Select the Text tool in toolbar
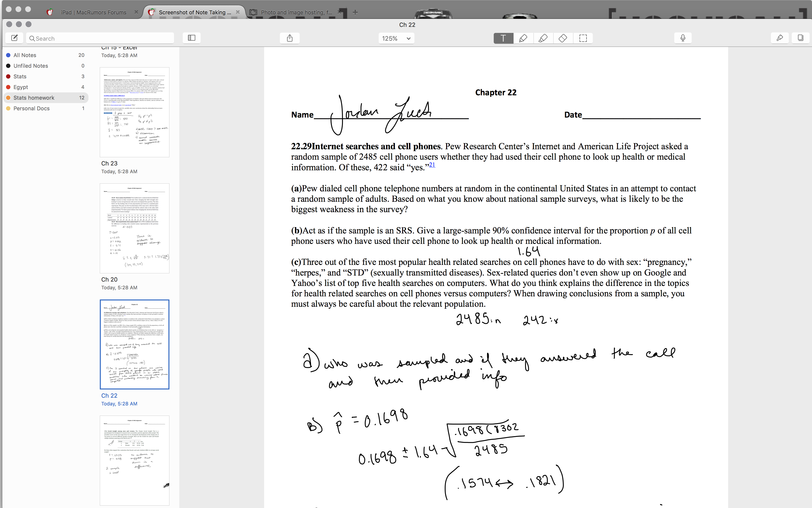This screenshot has width=812, height=508. (503, 38)
